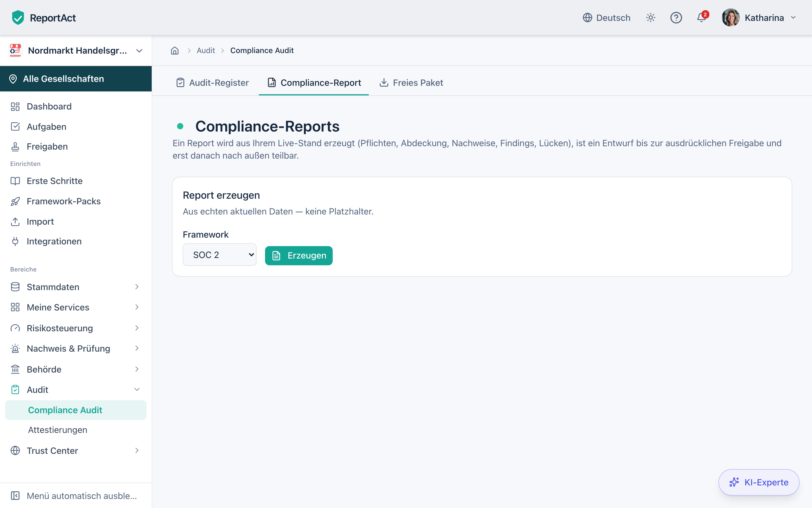The image size is (812, 508).
Task: Click the Erzeugen button
Action: click(299, 256)
